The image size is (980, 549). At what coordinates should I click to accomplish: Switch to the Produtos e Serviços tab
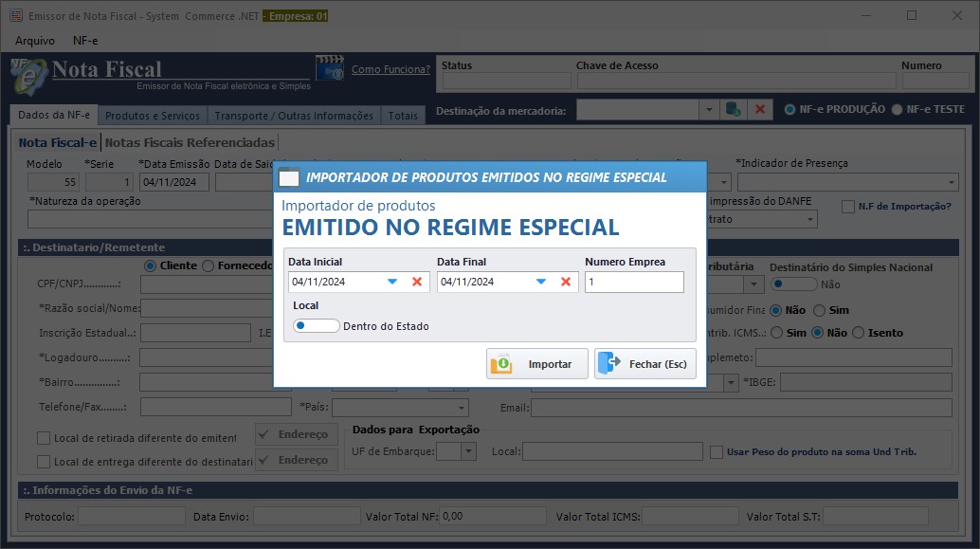coord(153,116)
